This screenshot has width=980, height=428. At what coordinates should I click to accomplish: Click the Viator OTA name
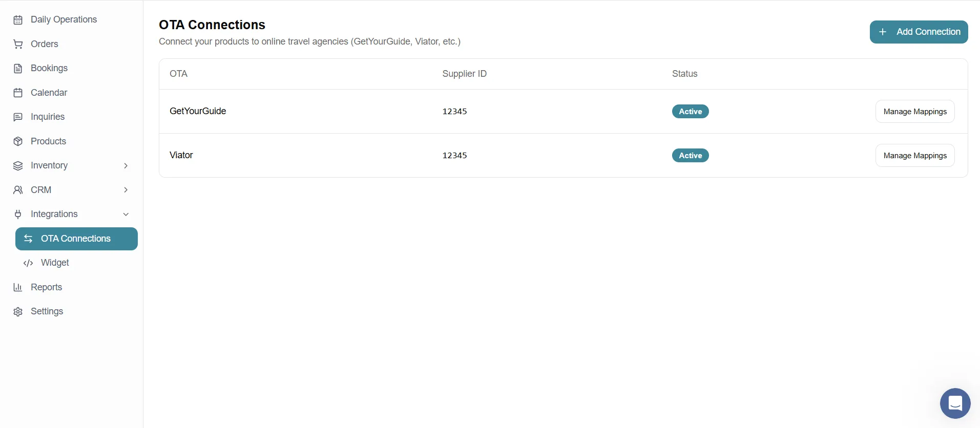[x=181, y=155]
